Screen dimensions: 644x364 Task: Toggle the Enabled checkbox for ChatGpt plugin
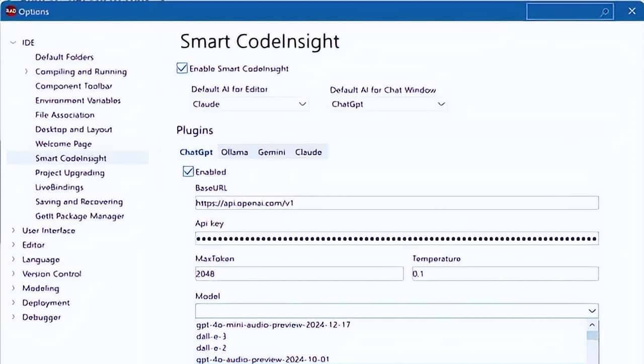coord(188,171)
